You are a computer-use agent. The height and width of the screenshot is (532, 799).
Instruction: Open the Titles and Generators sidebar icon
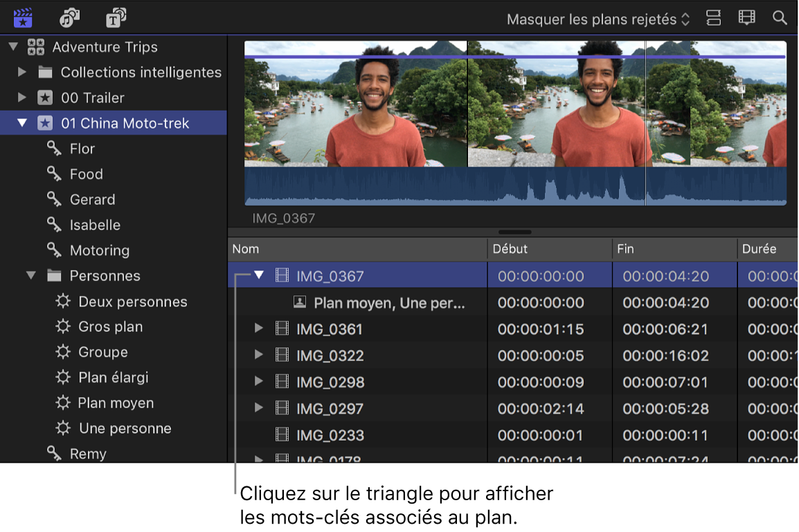pos(115,18)
